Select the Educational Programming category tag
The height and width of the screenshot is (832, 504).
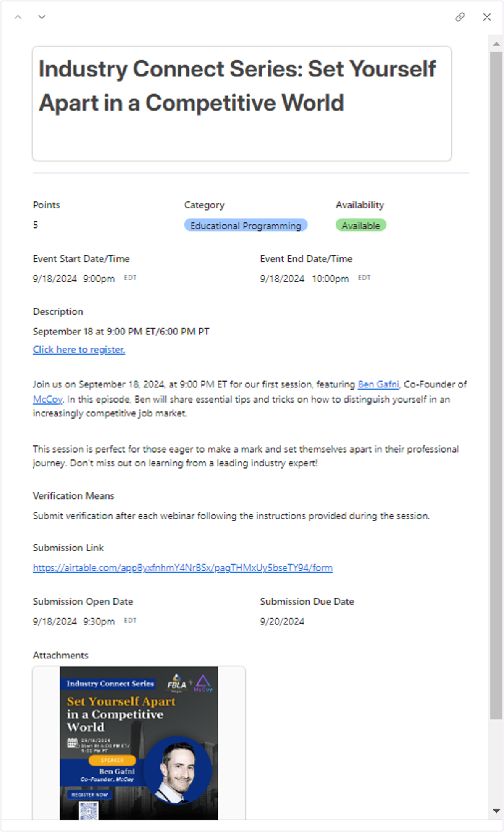tap(246, 226)
